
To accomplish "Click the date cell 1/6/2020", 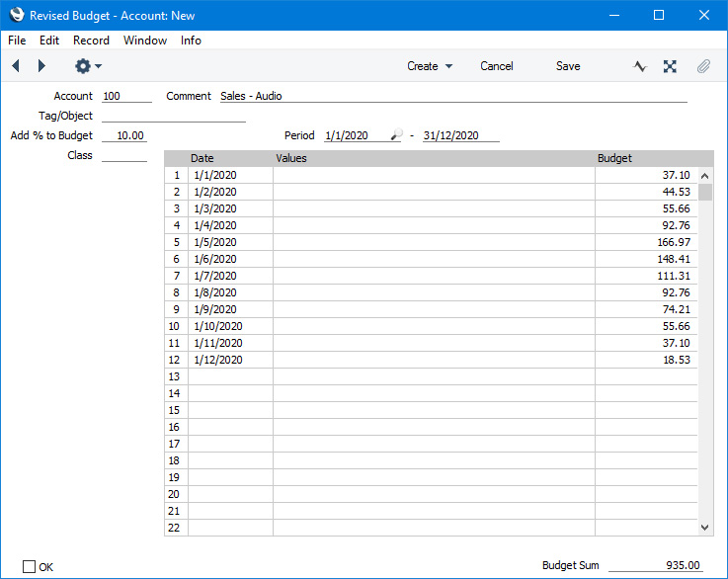I will coord(231,259).
